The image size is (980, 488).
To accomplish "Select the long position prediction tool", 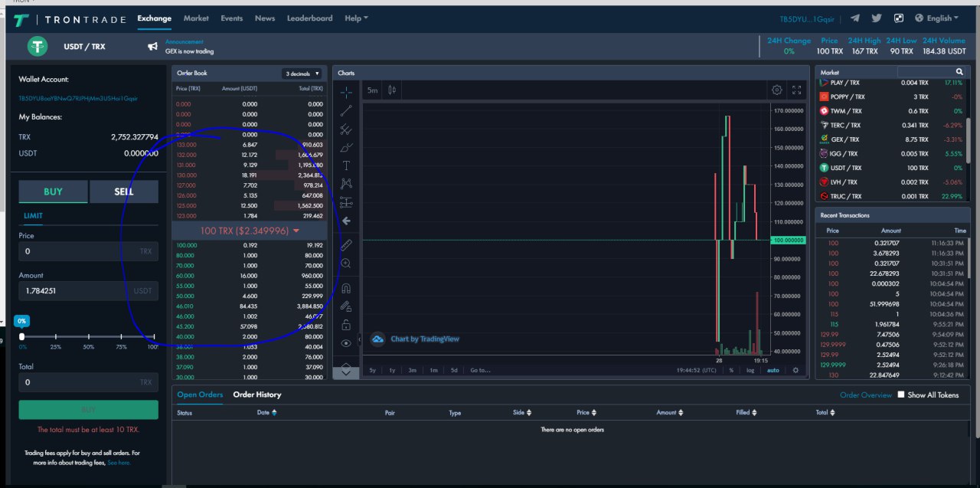I will [x=346, y=202].
